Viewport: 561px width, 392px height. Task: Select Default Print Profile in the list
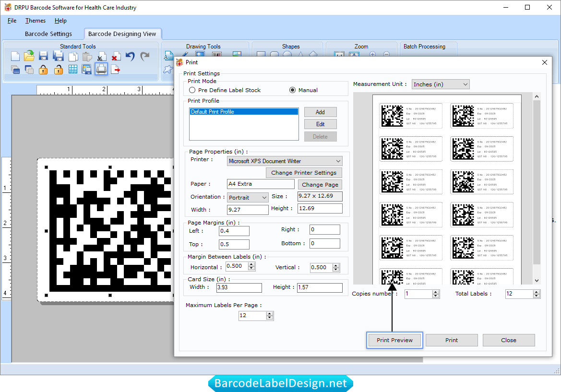tap(244, 112)
